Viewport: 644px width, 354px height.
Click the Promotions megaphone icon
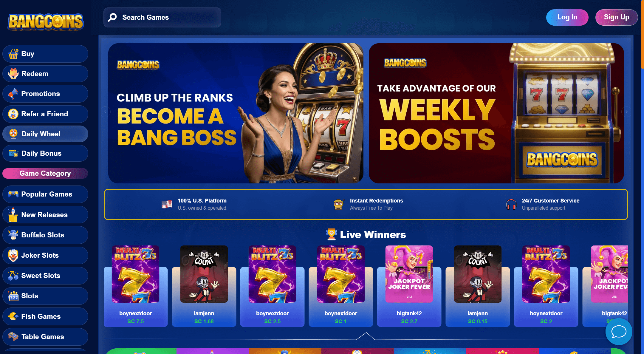(13, 94)
